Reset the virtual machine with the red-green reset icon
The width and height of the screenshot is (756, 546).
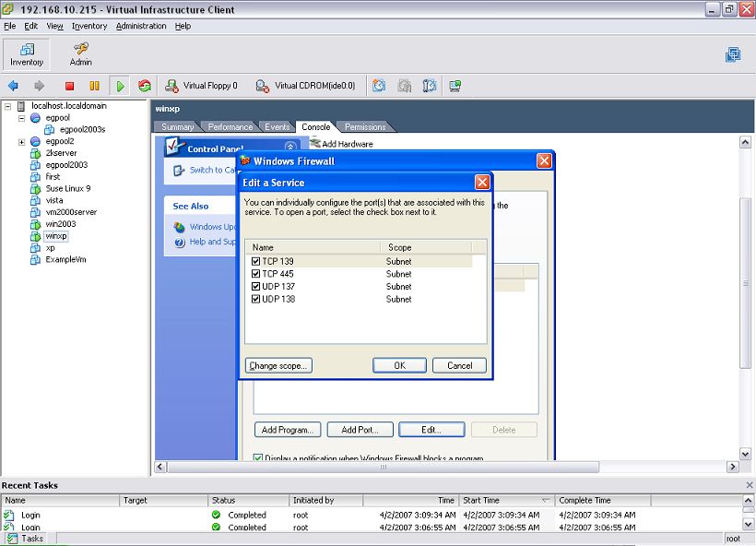tap(145, 86)
